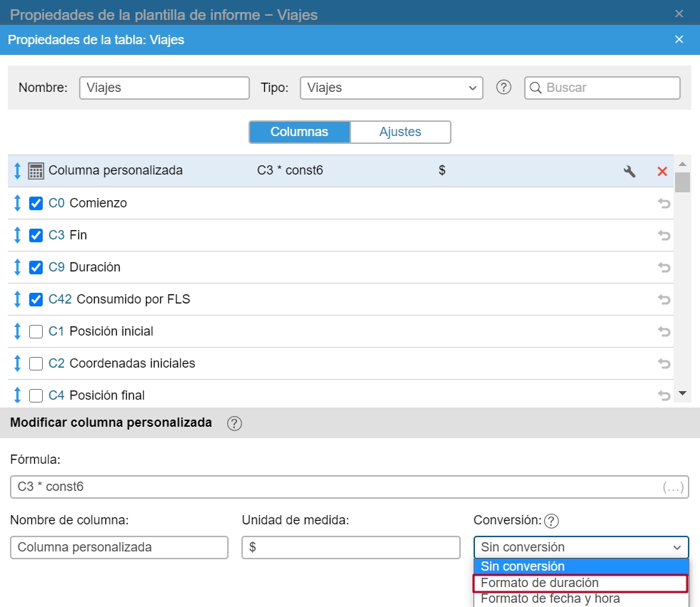Click undo arrow on Comienzo row
The height and width of the screenshot is (607, 700).
[664, 203]
